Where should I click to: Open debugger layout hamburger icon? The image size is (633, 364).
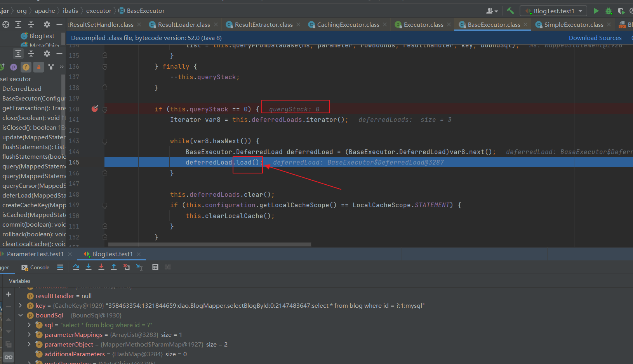pos(60,267)
